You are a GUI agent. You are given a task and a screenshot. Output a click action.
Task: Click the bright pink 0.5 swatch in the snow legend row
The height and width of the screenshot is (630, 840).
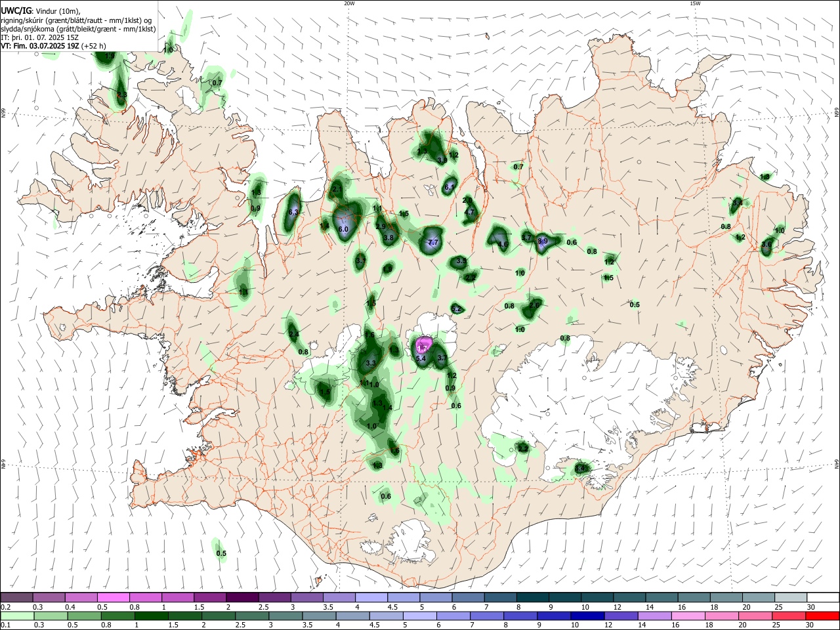113,597
